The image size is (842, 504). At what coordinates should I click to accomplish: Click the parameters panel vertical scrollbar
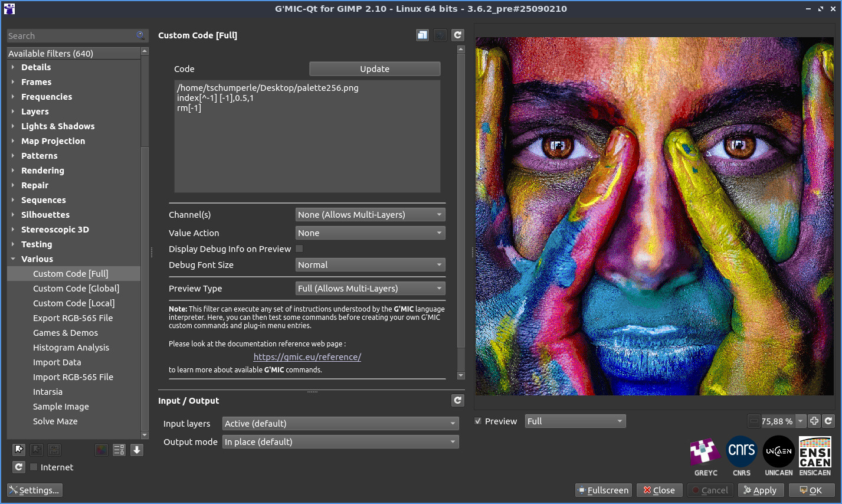click(461, 201)
